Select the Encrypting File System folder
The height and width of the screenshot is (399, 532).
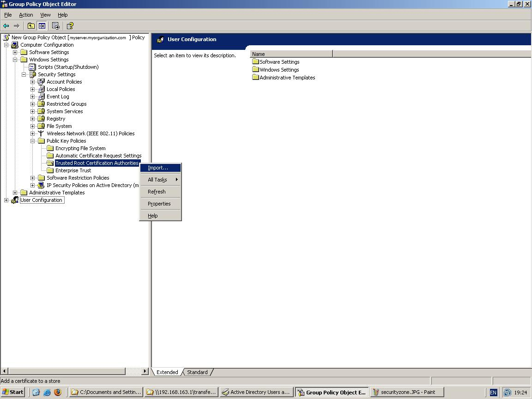[x=80, y=148]
